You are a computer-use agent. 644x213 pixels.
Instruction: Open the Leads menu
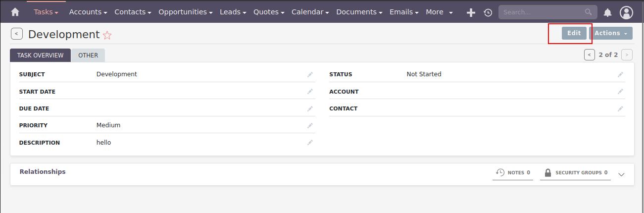pyautogui.click(x=233, y=12)
